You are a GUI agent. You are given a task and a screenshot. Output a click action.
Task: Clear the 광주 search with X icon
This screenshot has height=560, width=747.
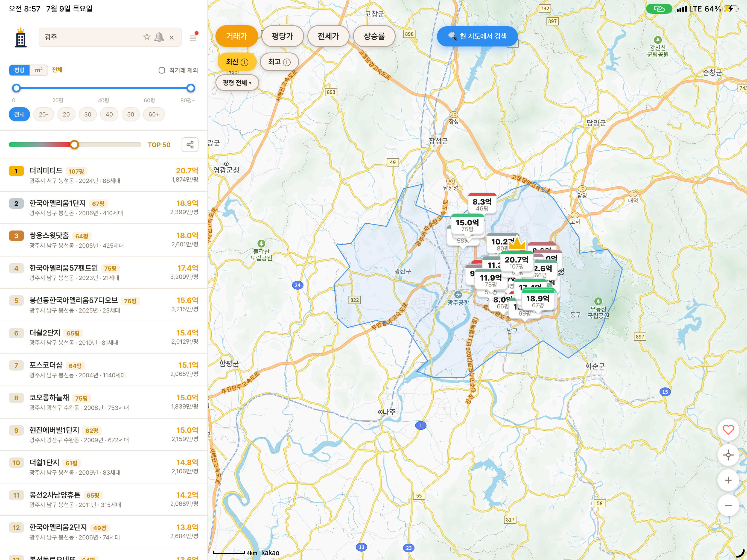(x=171, y=37)
